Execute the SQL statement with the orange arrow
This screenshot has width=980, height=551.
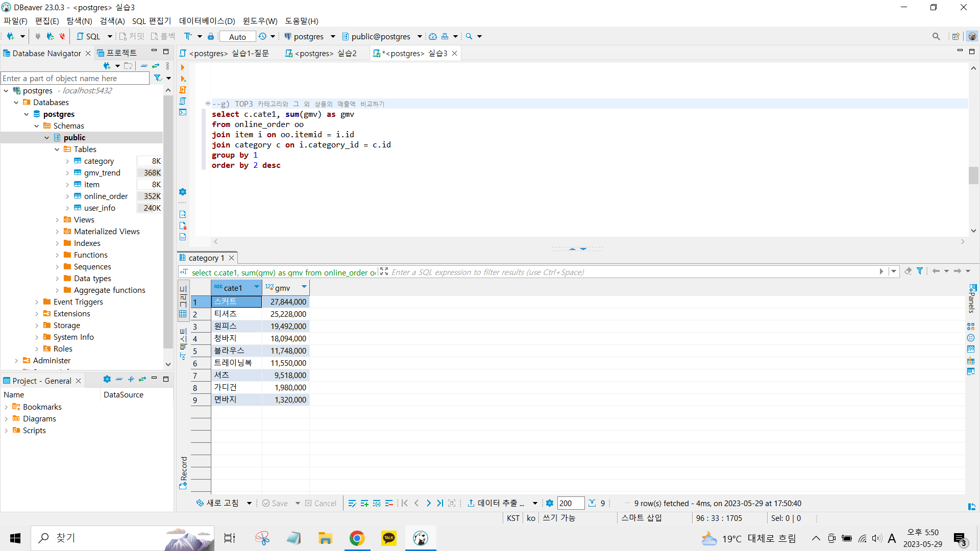183,67
